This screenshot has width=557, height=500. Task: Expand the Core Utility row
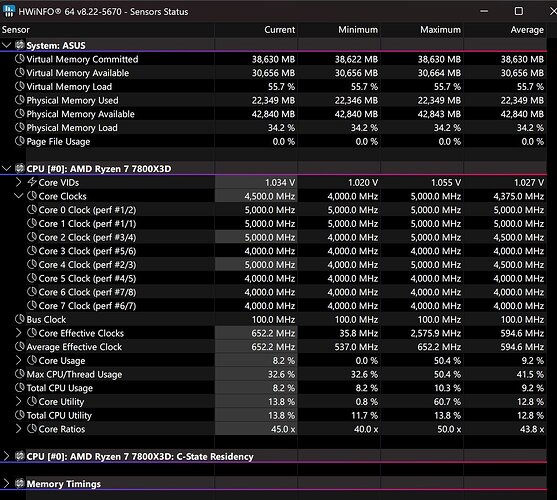tap(18, 401)
